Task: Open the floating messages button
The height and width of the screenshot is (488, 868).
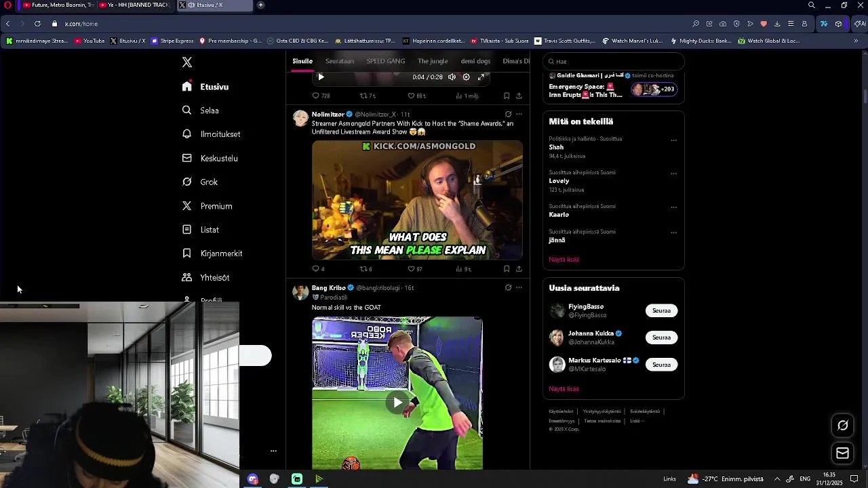Action: [x=843, y=453]
